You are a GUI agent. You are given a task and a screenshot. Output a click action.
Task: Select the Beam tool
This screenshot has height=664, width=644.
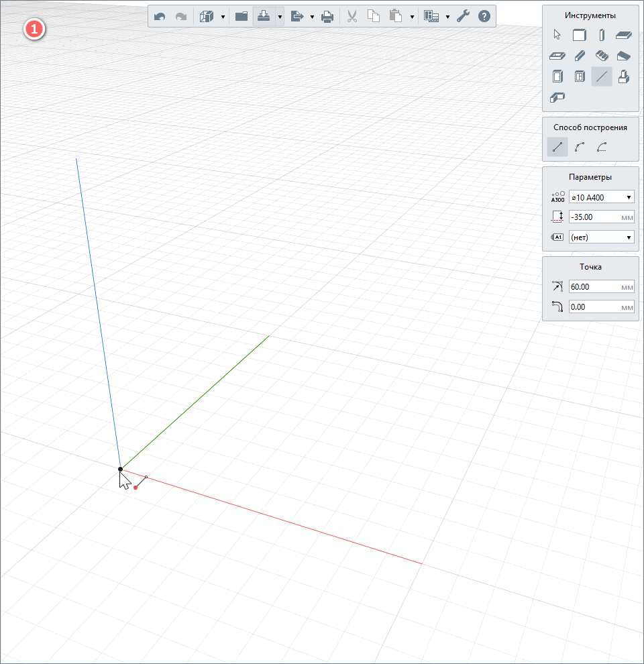pyautogui.click(x=580, y=56)
